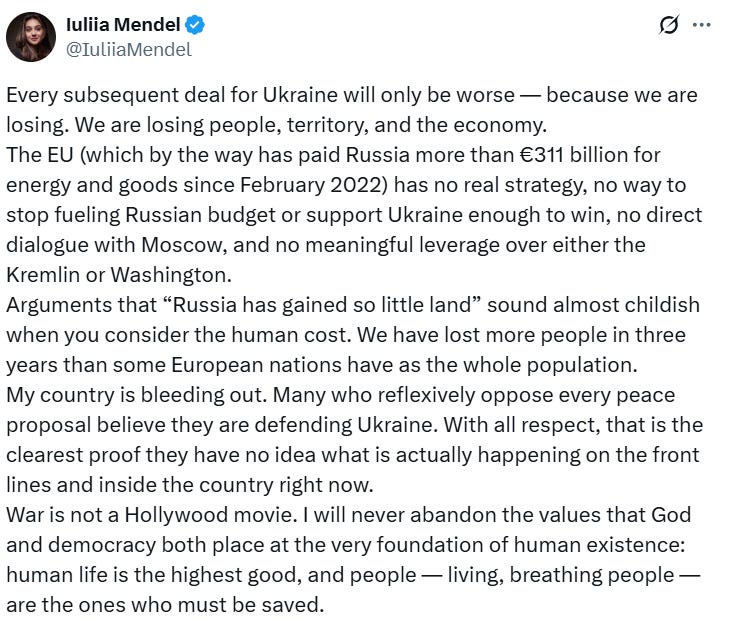Click the sentence "My country is bleeding out."
The image size is (732, 620).
(137, 395)
